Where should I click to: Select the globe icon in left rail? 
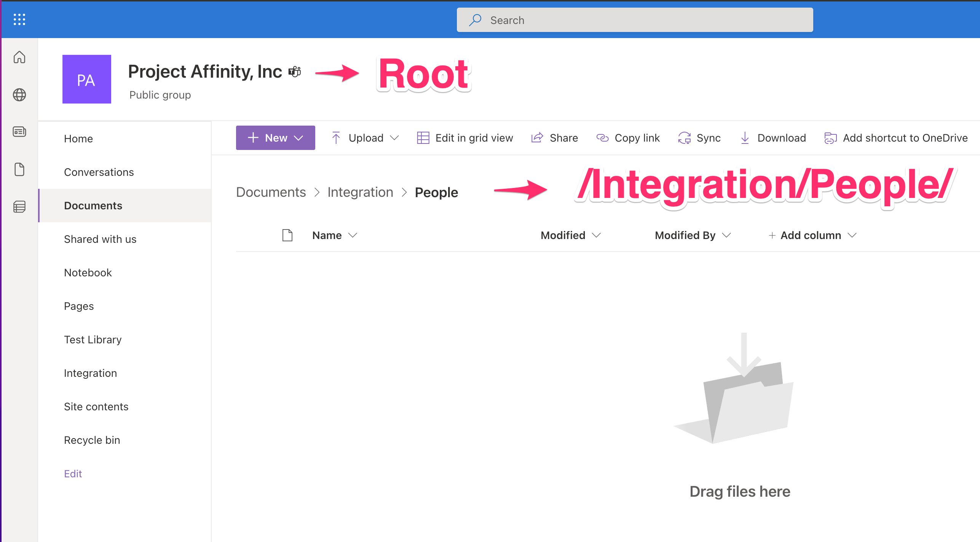tap(19, 95)
